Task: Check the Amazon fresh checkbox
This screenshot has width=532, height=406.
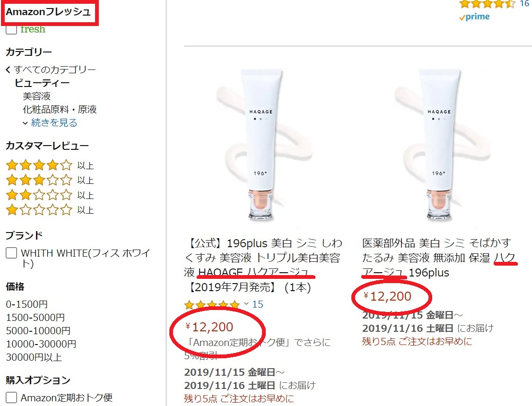Action: [x=11, y=29]
